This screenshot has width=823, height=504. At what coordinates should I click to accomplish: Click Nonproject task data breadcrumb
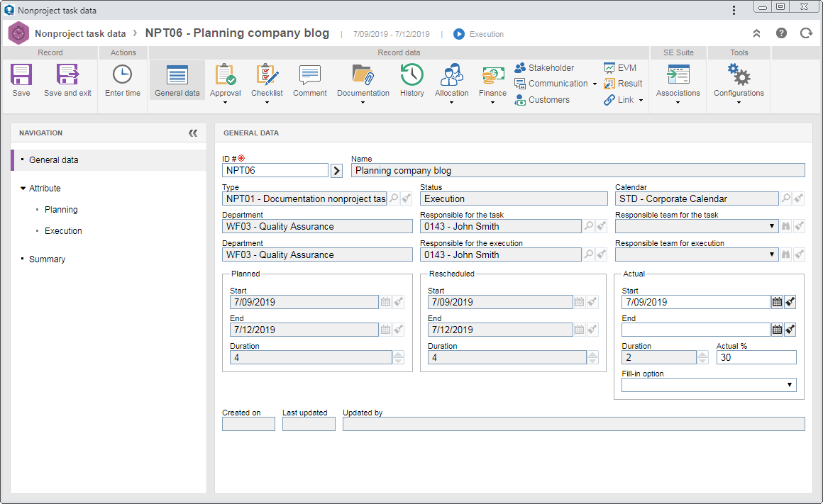click(80, 33)
